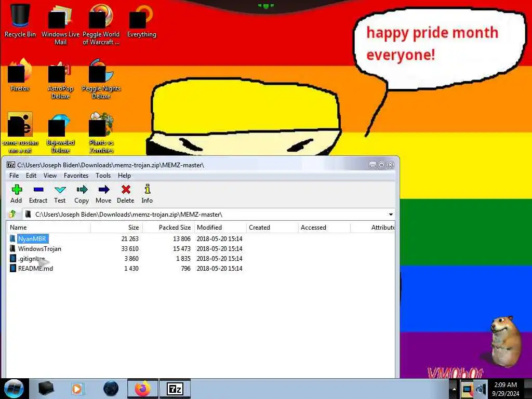532x399 pixels.
Task: Open the media player taskbar icon
Action: [x=77, y=389]
